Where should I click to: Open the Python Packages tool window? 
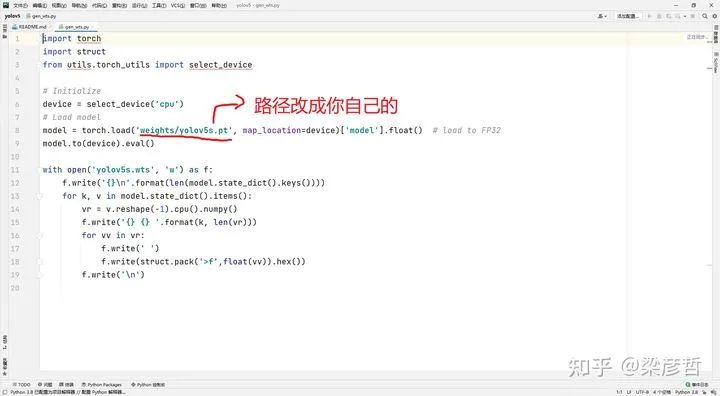point(101,385)
